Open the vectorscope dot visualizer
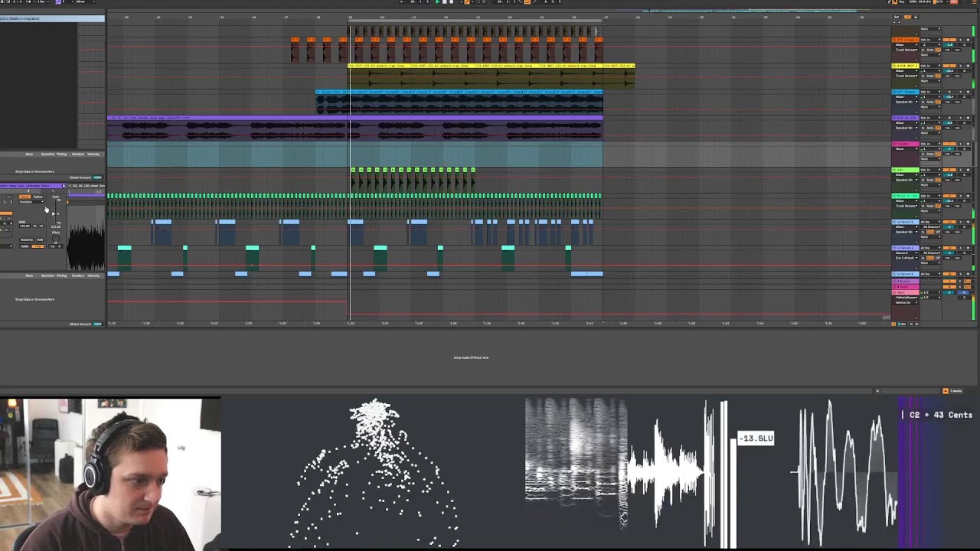Image resolution: width=980 pixels, height=551 pixels. click(375, 473)
